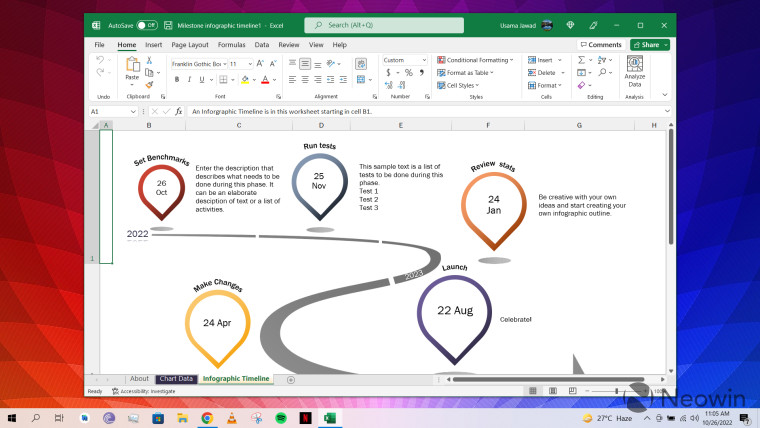
Task: Open the premium diamond icon in title bar
Action: point(570,25)
